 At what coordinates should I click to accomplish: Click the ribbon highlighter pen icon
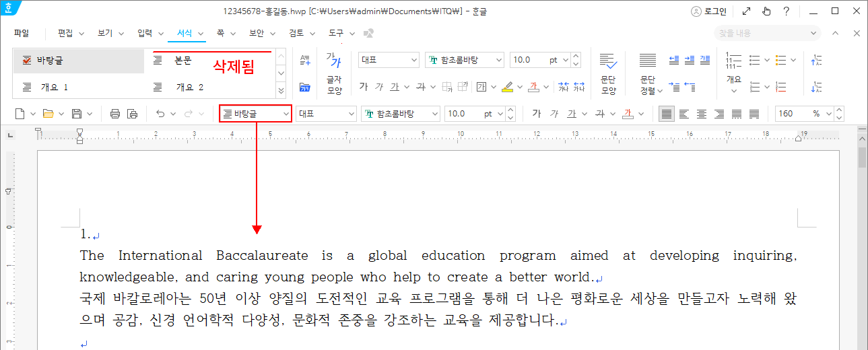tap(508, 87)
